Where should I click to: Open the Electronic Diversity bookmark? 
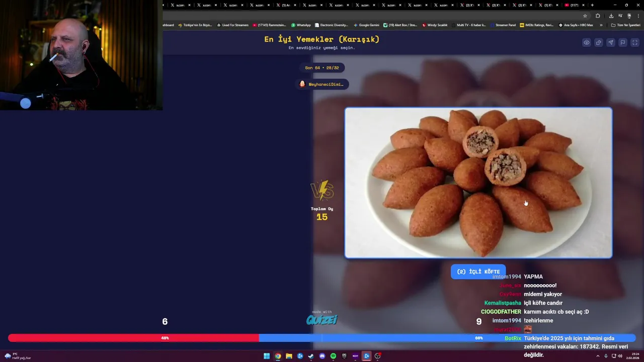point(332,25)
